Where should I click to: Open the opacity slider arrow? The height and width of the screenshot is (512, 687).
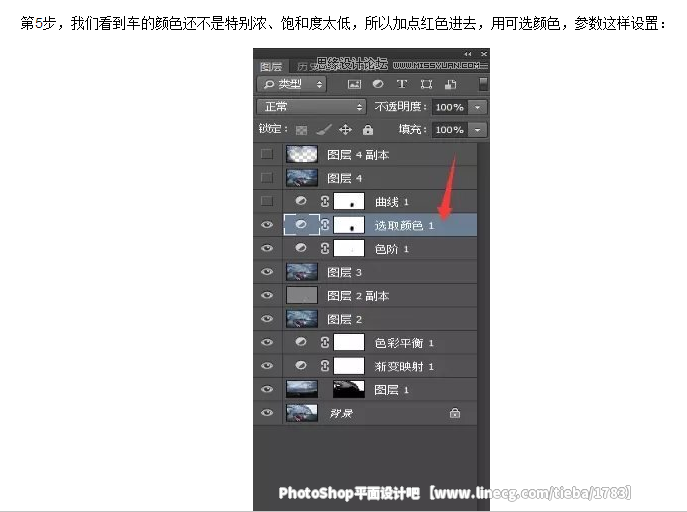coord(478,107)
